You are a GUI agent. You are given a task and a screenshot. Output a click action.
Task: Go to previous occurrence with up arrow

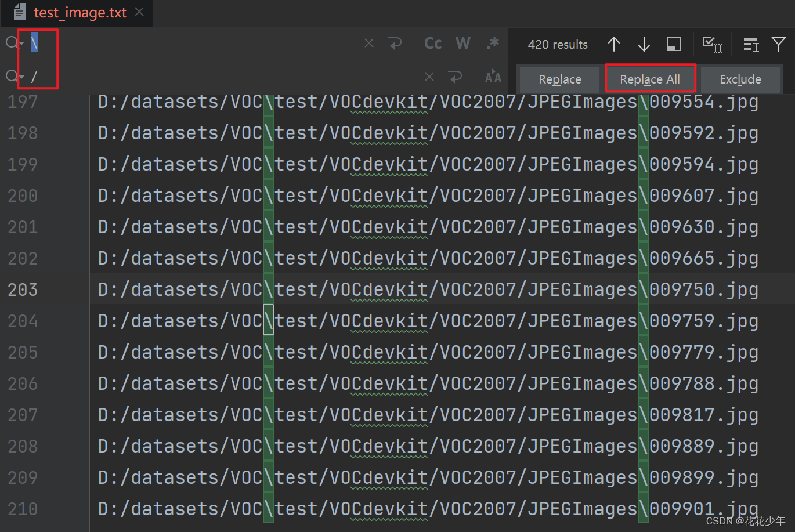click(614, 44)
